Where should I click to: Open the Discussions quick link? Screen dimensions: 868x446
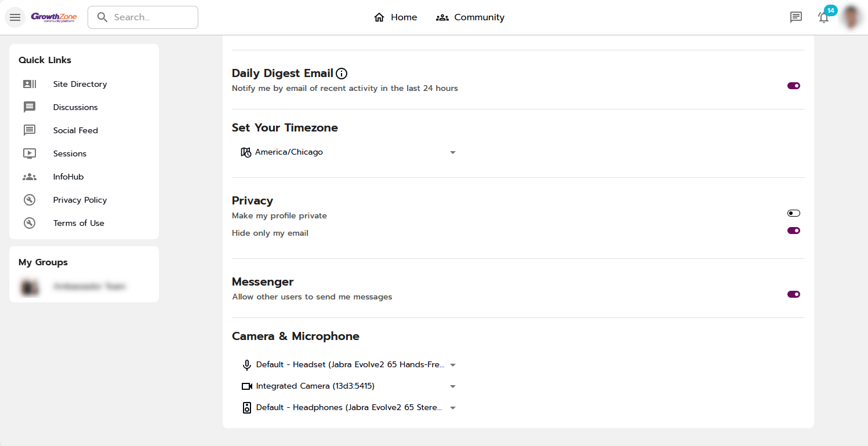[x=75, y=107]
